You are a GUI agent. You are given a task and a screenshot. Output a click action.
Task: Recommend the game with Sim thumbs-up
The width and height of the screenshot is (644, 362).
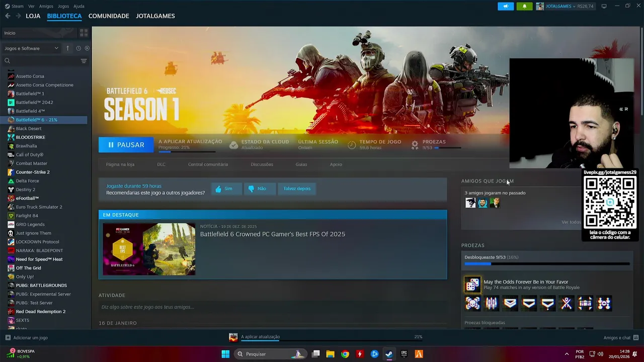coord(226,189)
